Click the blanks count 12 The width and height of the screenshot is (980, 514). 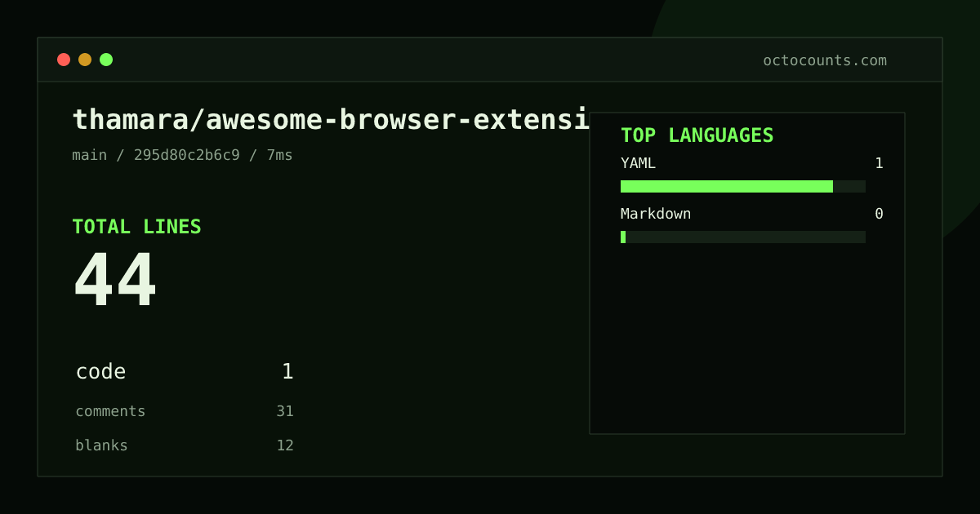pos(285,445)
